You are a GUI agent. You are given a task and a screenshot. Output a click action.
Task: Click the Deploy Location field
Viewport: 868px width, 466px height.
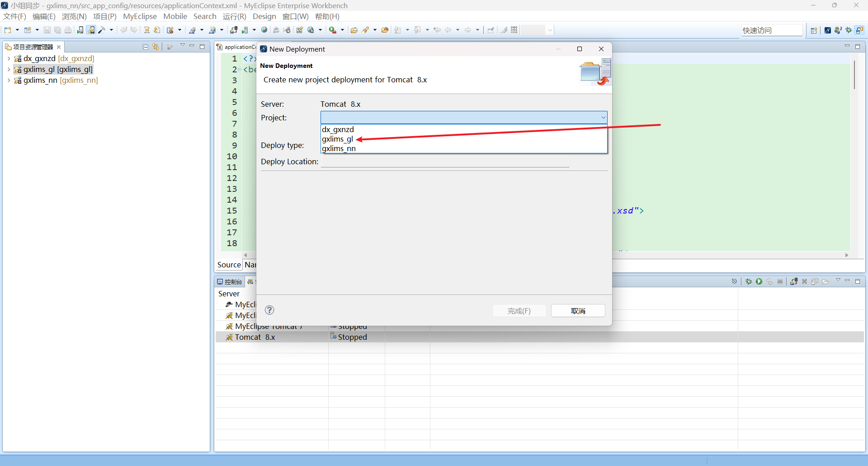point(445,162)
